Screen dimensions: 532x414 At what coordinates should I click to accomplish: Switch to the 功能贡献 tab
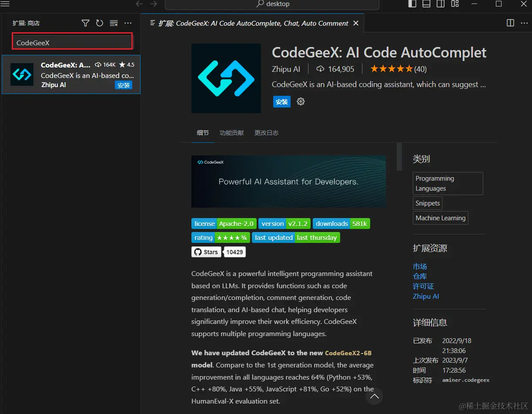click(x=231, y=133)
